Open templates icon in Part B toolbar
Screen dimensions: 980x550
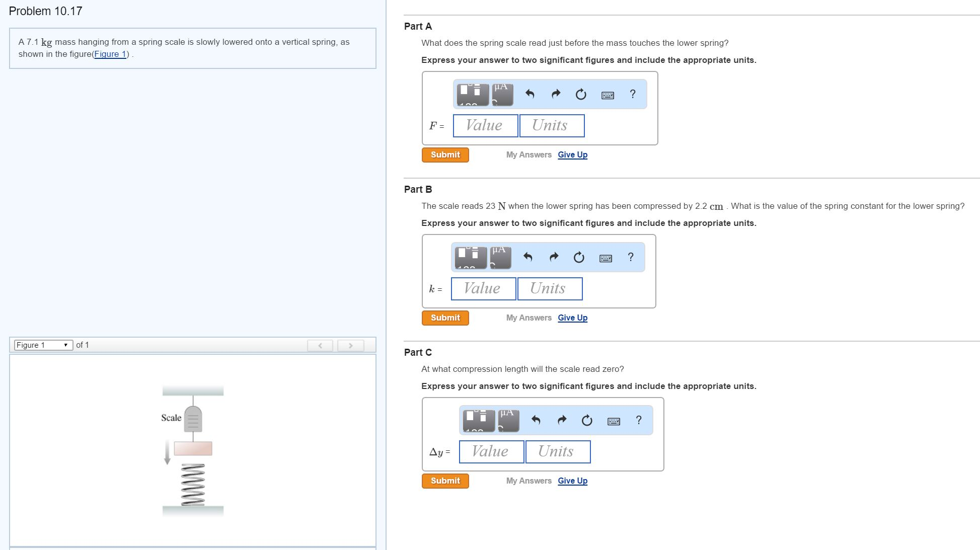(x=471, y=258)
